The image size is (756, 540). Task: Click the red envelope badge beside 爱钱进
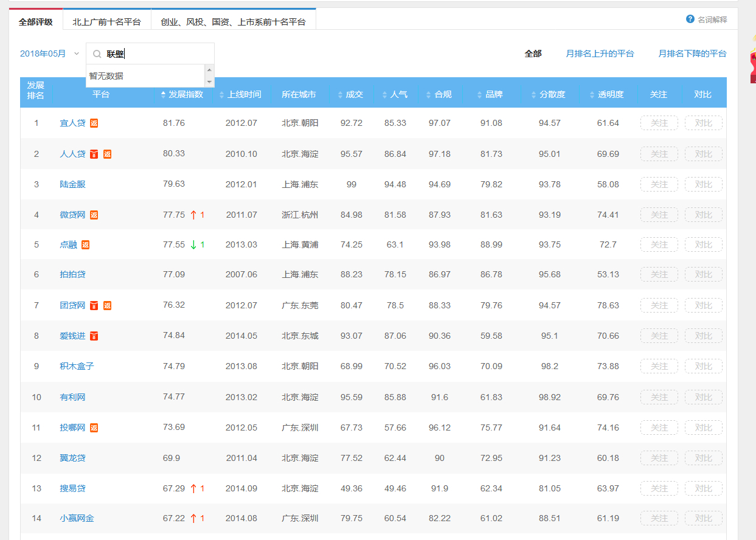[x=94, y=336]
